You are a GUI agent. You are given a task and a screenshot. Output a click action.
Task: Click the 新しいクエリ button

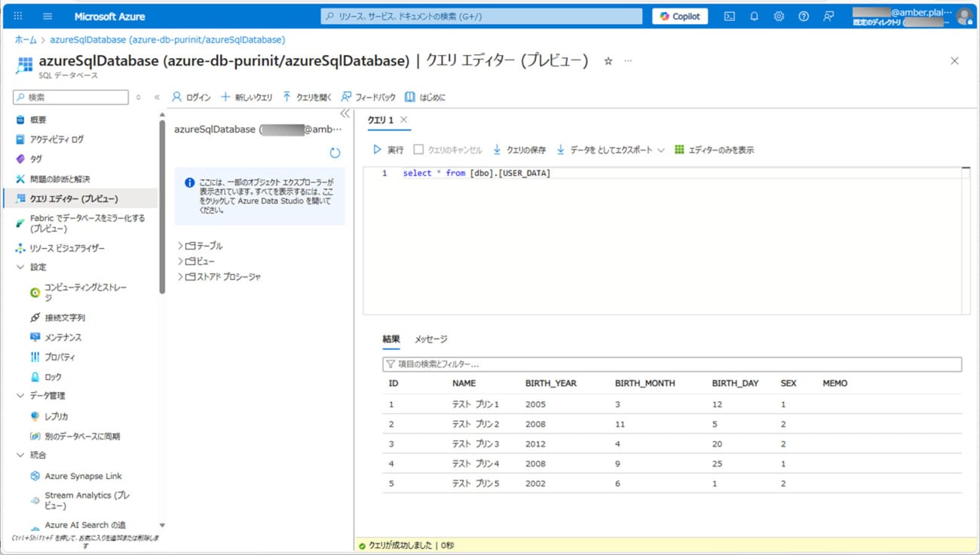(x=247, y=97)
